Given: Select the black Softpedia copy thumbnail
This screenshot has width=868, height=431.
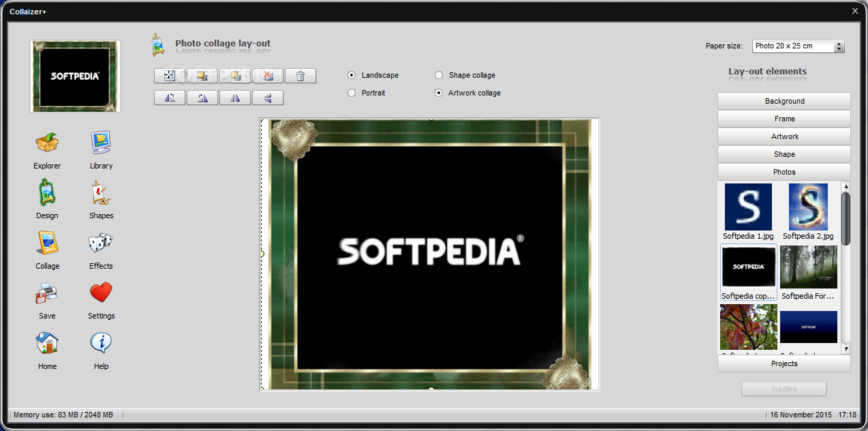Looking at the screenshot, I should click(749, 267).
